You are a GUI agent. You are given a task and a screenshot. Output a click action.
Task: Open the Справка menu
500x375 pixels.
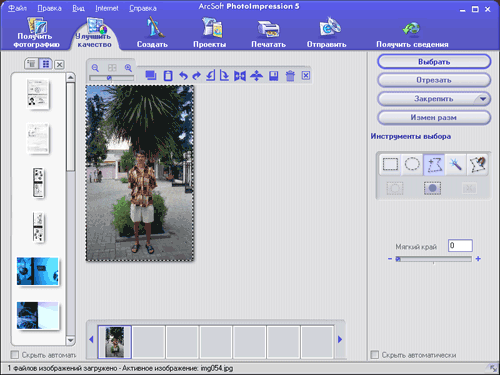(x=143, y=8)
